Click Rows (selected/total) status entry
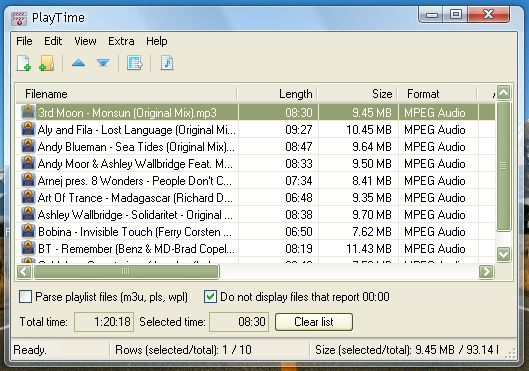529x371 pixels. (183, 350)
